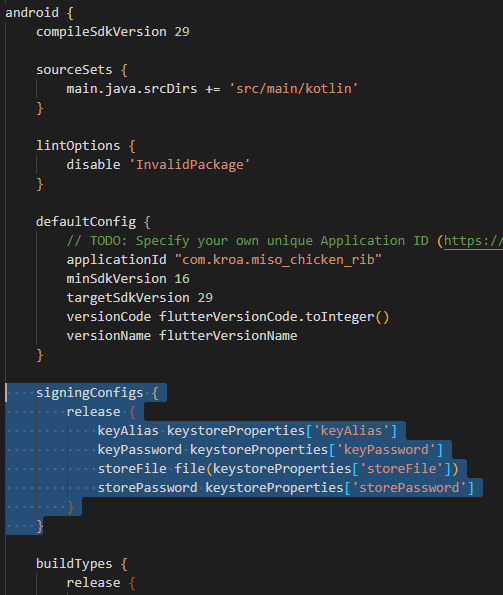Click 'versionName flutterVersionName' line
503x595 pixels.
pyautogui.click(x=182, y=336)
